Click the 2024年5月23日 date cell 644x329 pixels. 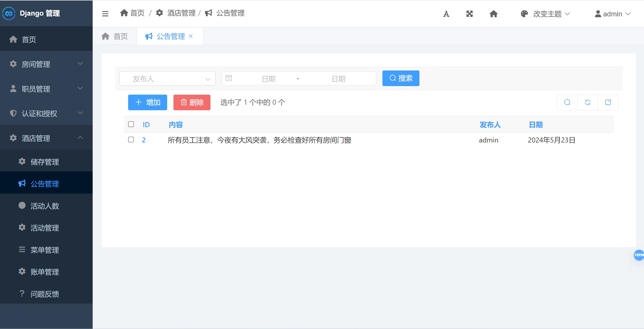552,140
